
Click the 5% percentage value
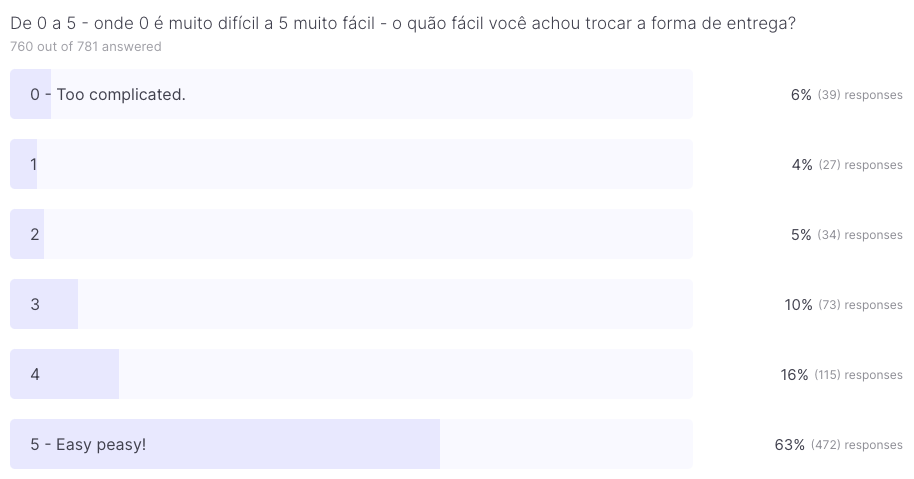pyautogui.click(x=801, y=235)
